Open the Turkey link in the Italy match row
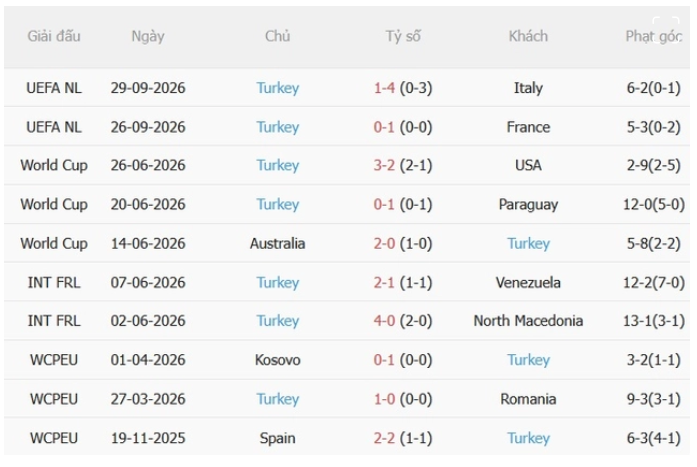The image size is (697, 467). coord(277,88)
